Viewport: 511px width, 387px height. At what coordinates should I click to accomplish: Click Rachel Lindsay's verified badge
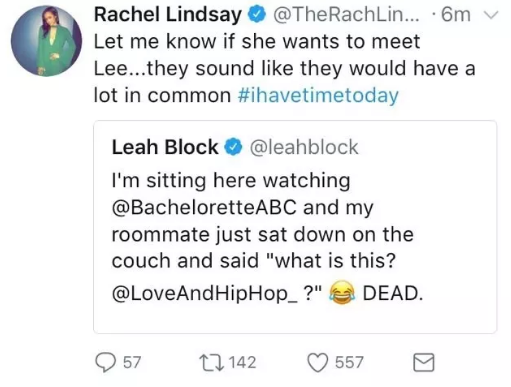[x=256, y=15]
